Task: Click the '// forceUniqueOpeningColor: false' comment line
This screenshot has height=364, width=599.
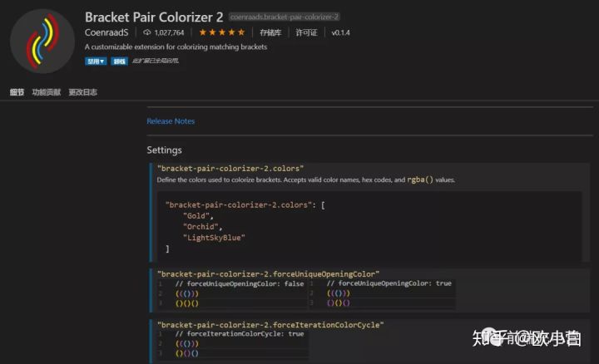Action: (240, 284)
